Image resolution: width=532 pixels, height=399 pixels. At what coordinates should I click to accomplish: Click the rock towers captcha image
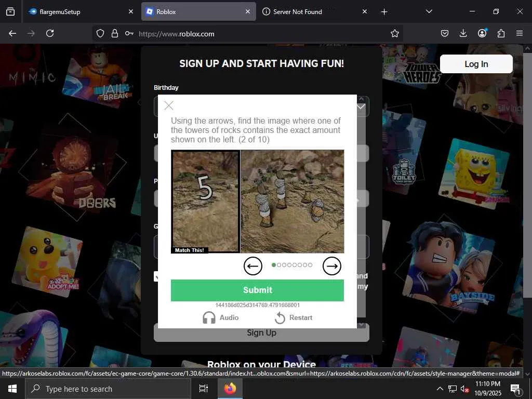pyautogui.click(x=292, y=202)
